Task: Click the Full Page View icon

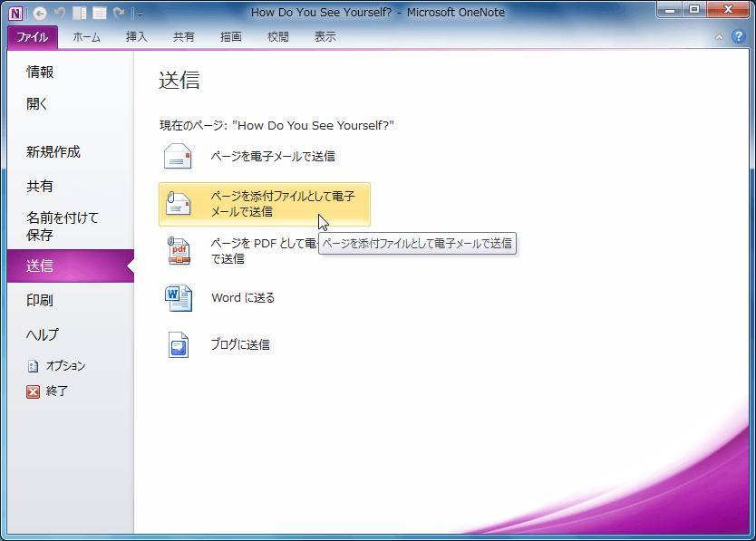Action: (100, 13)
